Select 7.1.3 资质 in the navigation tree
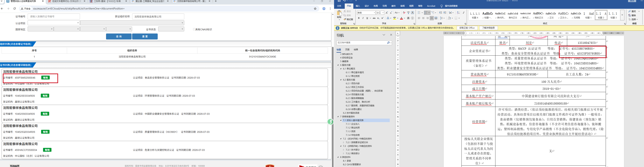644x167 pixels. 351,131
